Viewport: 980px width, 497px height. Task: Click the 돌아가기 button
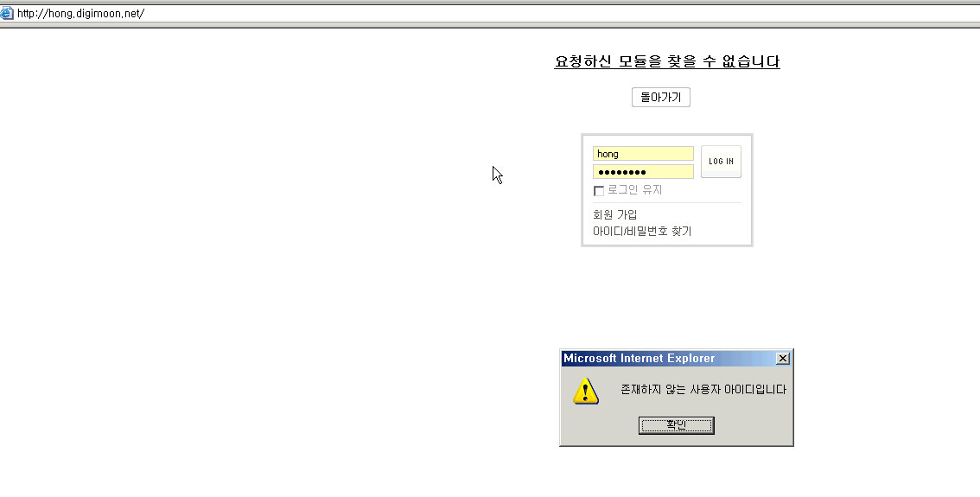point(660,98)
